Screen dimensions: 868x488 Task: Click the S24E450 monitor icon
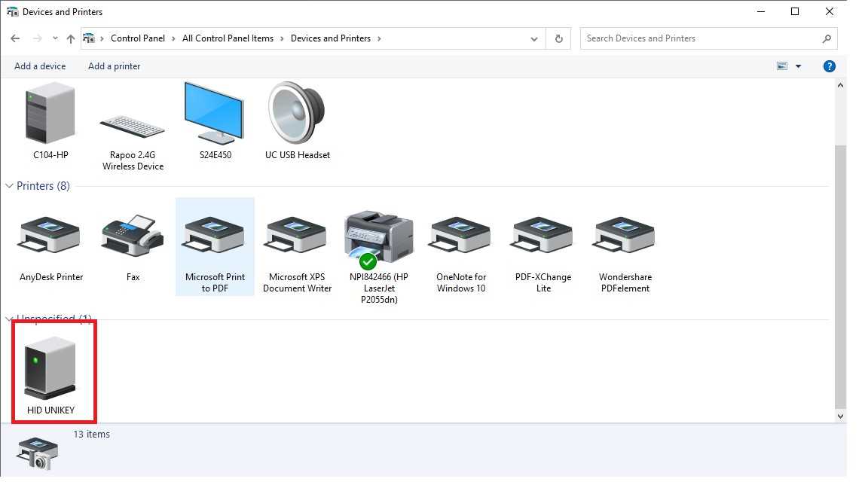pos(215,114)
